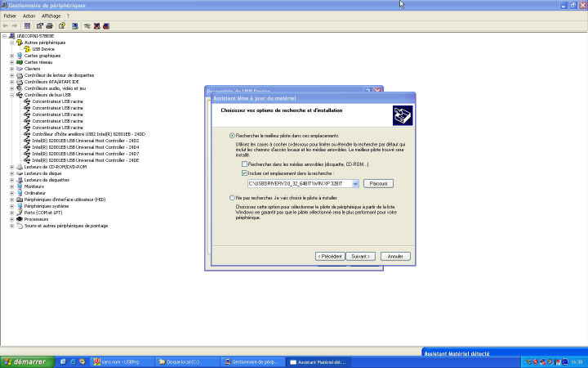This screenshot has width=588, height=368.
Task: Click the Help toolbar icon with question mark
Action: tap(62, 25)
